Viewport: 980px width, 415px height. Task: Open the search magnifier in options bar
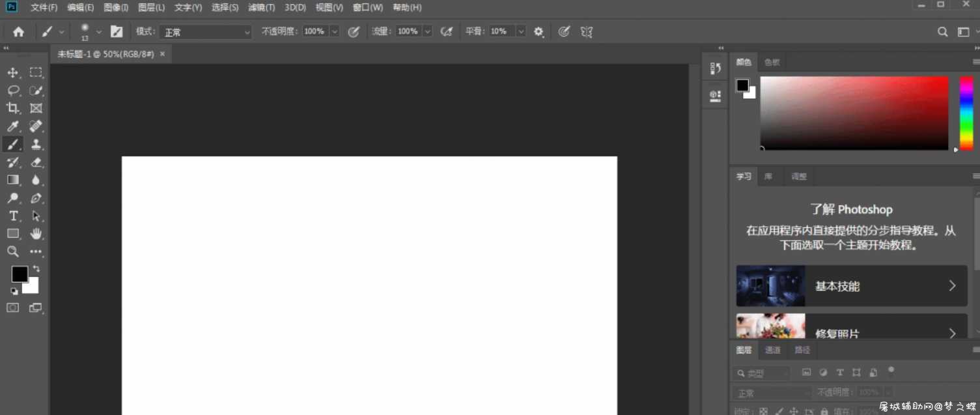(942, 31)
